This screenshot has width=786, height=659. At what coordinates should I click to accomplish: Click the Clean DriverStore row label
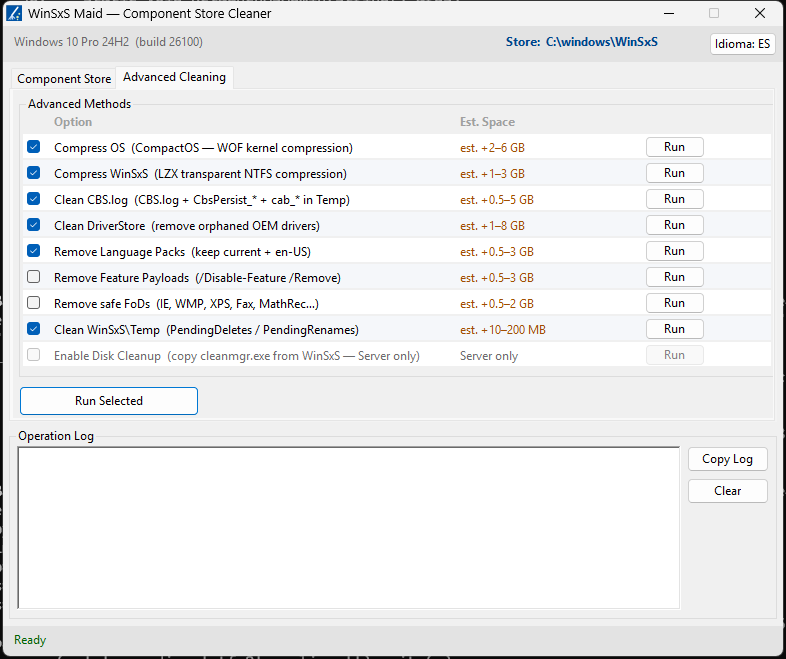[x=187, y=226]
